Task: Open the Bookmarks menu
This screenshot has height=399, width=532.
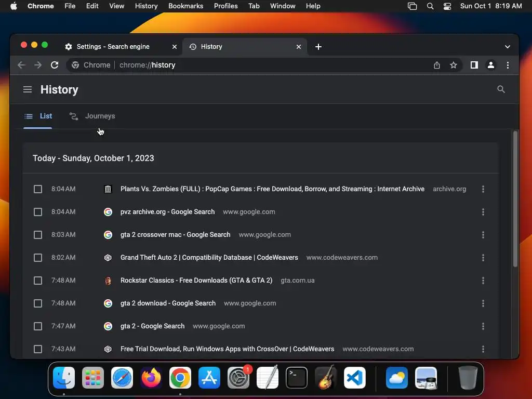Action: 185,6
